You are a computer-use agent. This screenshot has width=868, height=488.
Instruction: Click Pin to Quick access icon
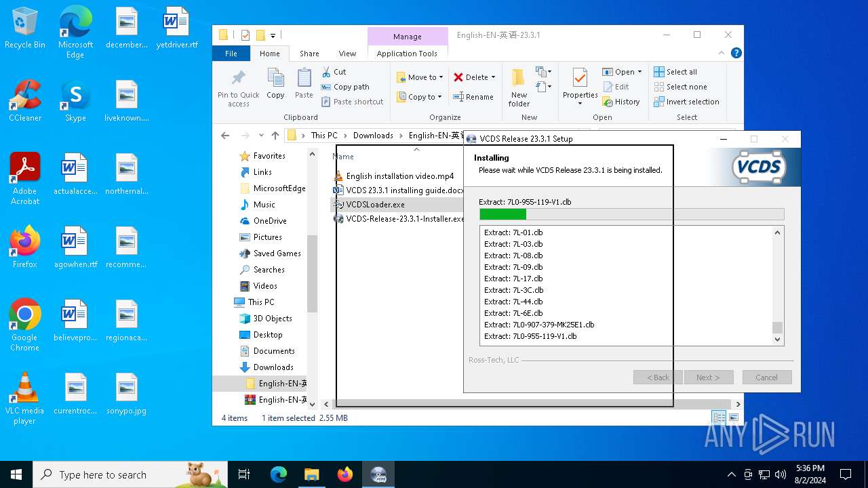[x=238, y=87]
